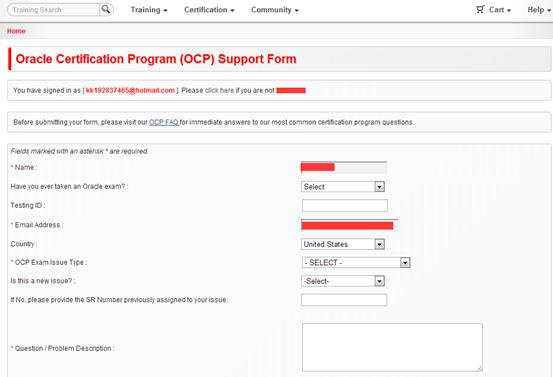Image resolution: width=553 pixels, height=377 pixels.
Task: Open the Training menu
Action: pyautogui.click(x=149, y=10)
